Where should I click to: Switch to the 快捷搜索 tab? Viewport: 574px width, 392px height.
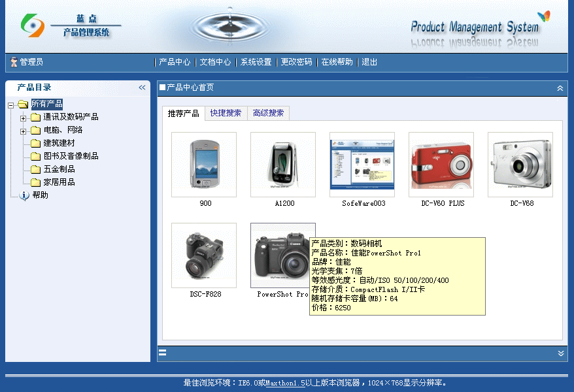(226, 113)
